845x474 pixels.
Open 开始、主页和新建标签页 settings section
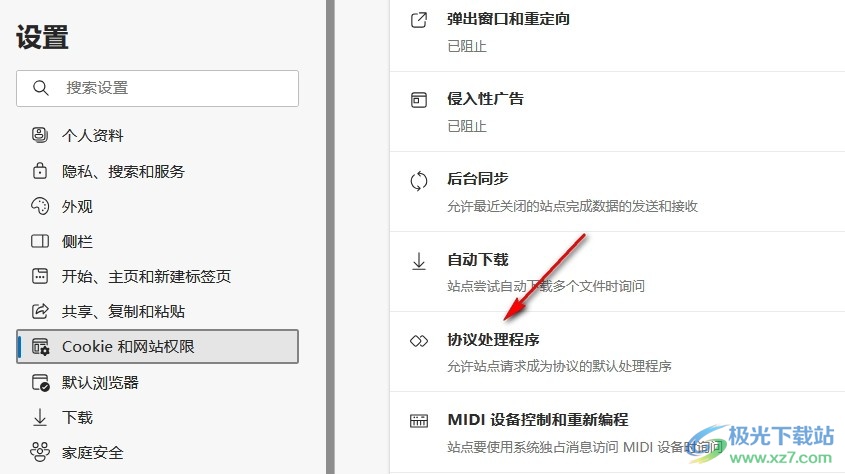coord(146,276)
